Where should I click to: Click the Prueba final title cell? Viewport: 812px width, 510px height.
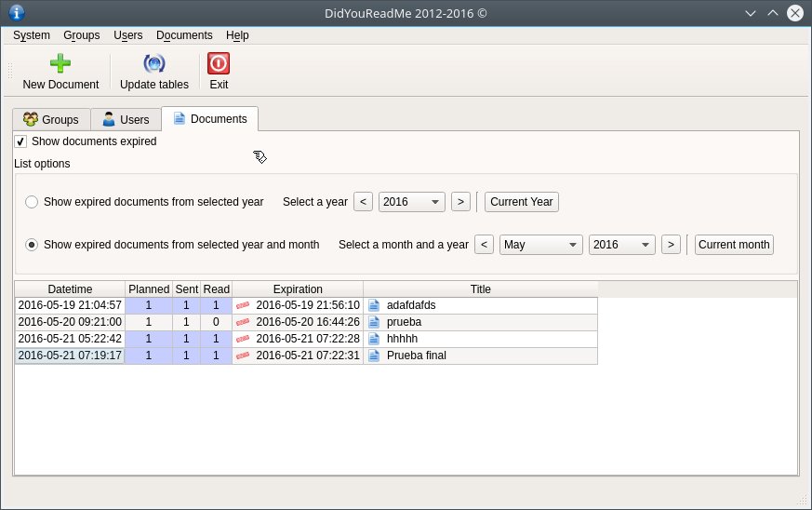point(481,356)
